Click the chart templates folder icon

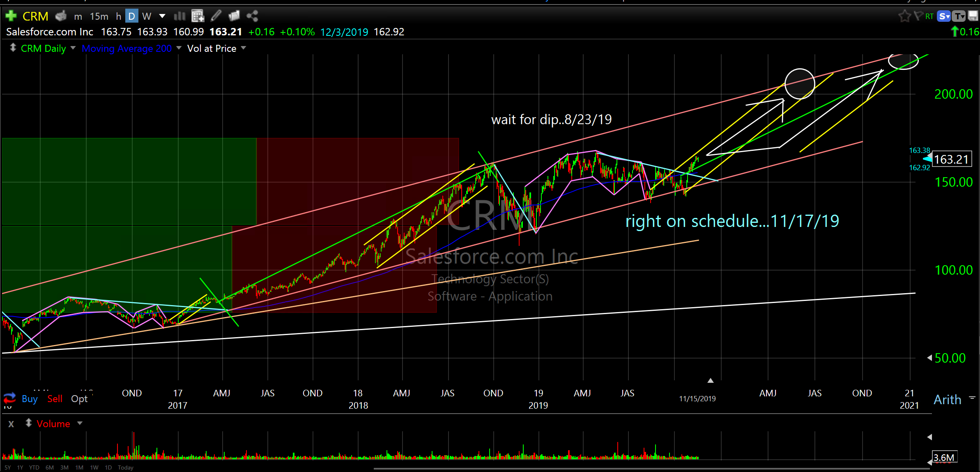coord(234,16)
